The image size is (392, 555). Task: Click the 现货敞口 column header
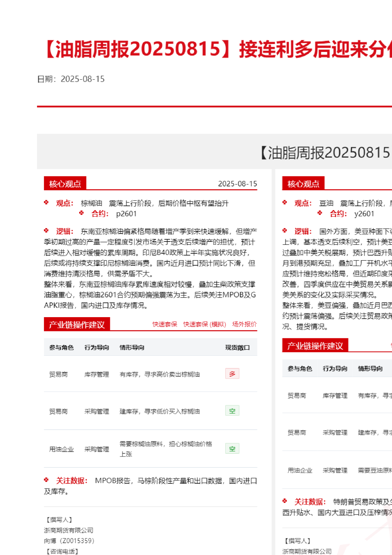click(237, 348)
